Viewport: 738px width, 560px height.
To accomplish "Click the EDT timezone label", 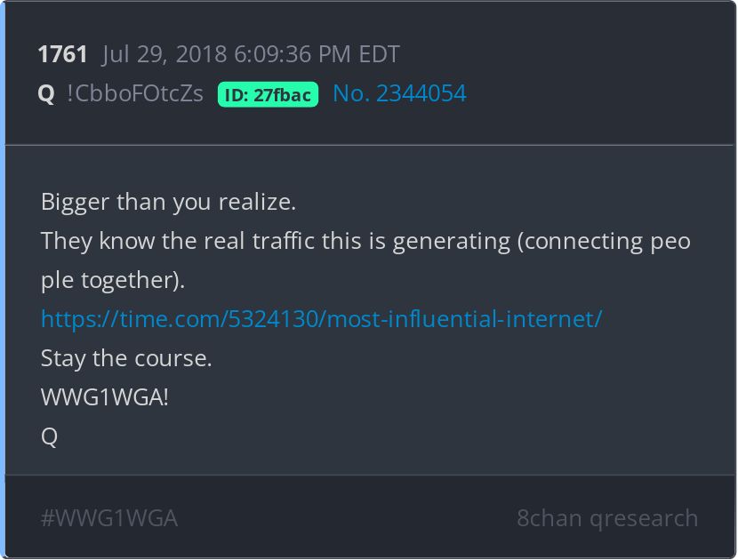I will tap(380, 54).
